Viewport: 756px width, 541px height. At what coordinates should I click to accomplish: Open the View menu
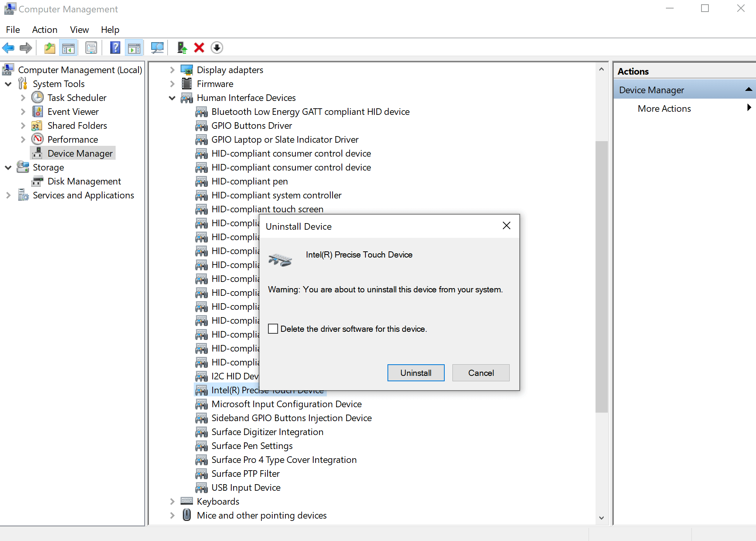point(79,30)
